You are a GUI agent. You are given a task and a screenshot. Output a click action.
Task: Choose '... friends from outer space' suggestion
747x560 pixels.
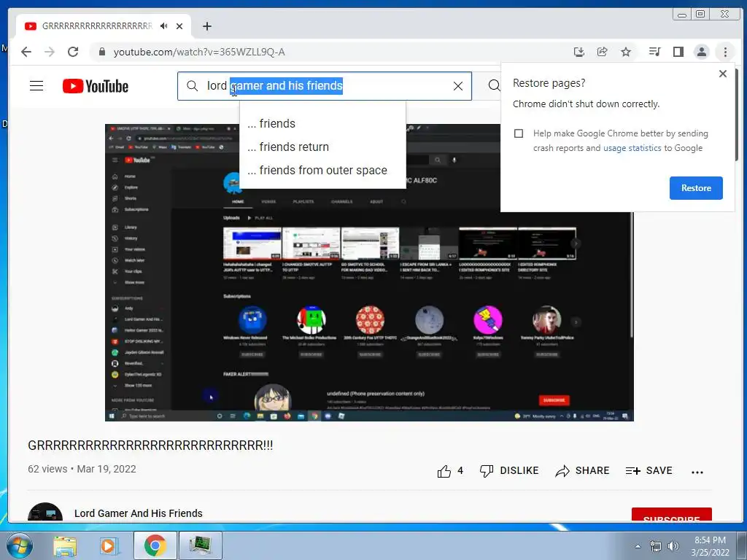coord(322,171)
